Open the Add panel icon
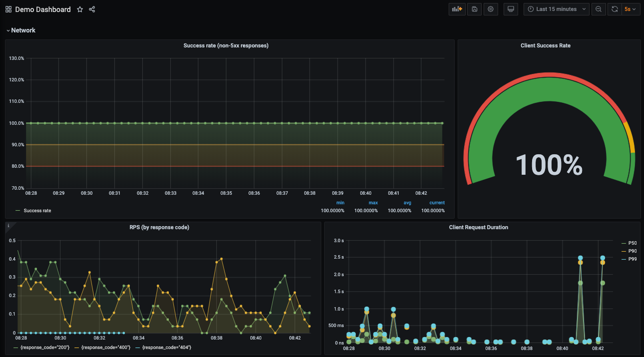Viewport: 644px width, 357px height. point(457,9)
